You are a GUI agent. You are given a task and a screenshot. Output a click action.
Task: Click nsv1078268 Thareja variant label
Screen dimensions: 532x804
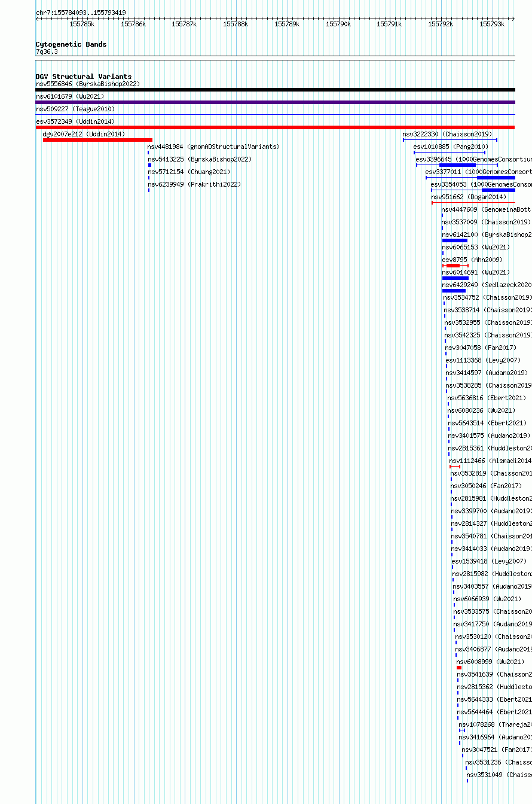click(495, 724)
